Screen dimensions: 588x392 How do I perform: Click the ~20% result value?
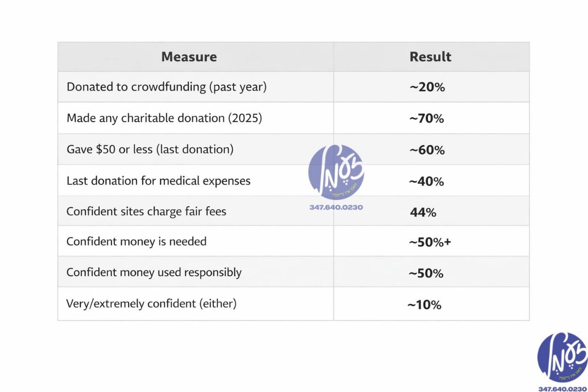[427, 87]
